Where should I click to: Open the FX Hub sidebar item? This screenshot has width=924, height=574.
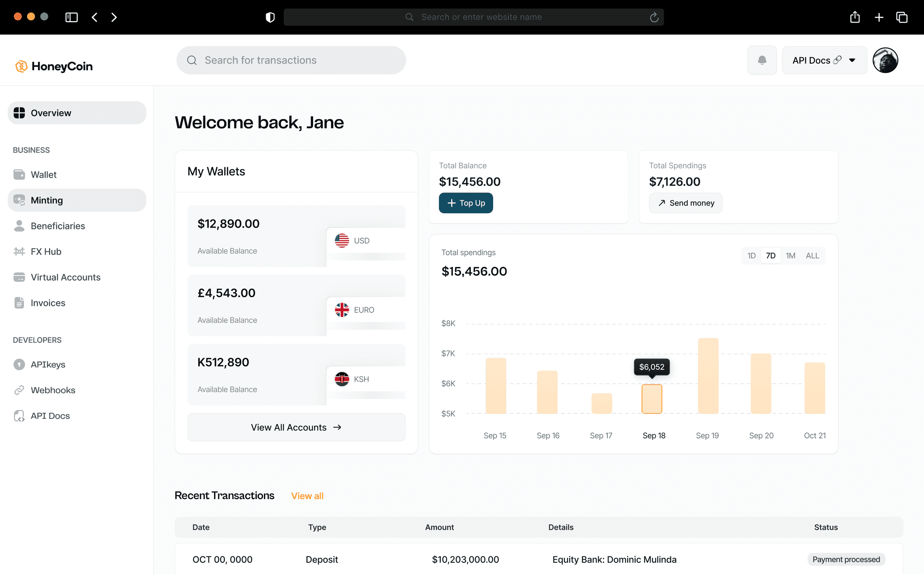[46, 252]
